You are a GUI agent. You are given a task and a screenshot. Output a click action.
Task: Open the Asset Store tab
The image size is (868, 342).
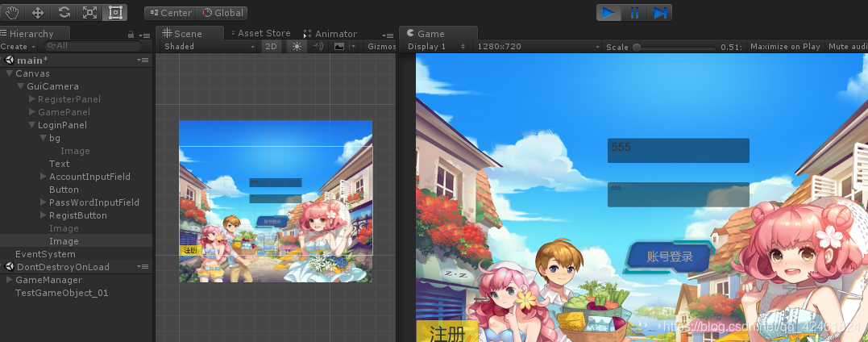point(261,33)
